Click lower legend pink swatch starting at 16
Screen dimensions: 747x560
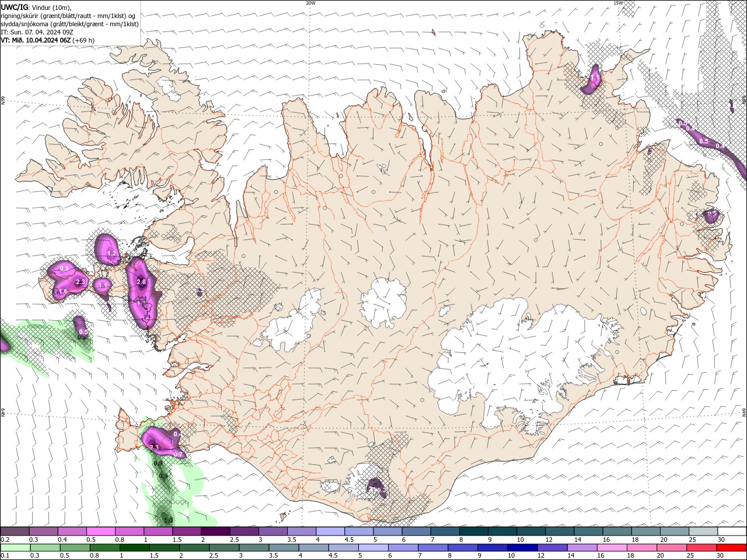[612, 547]
